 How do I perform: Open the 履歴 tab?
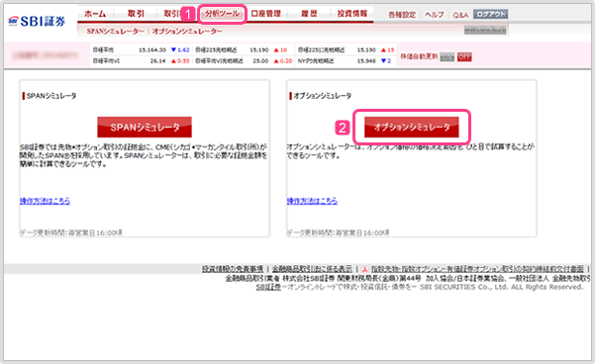[x=309, y=14]
